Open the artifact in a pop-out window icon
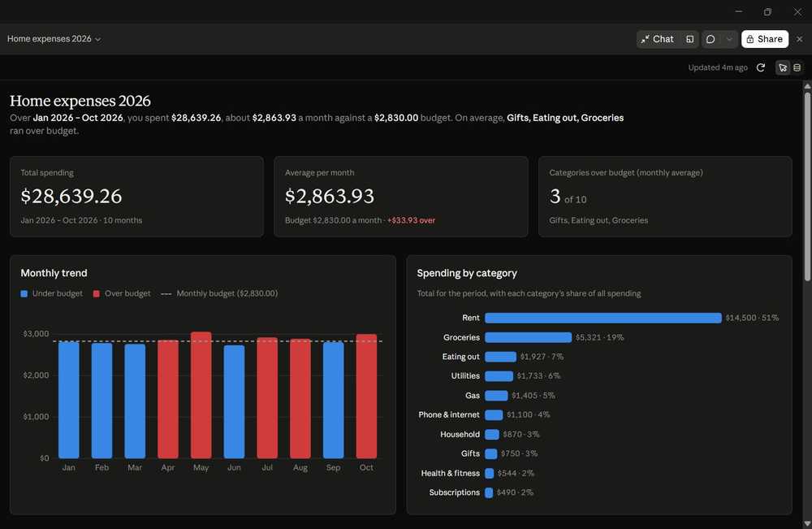This screenshot has height=529, width=812. [689, 39]
